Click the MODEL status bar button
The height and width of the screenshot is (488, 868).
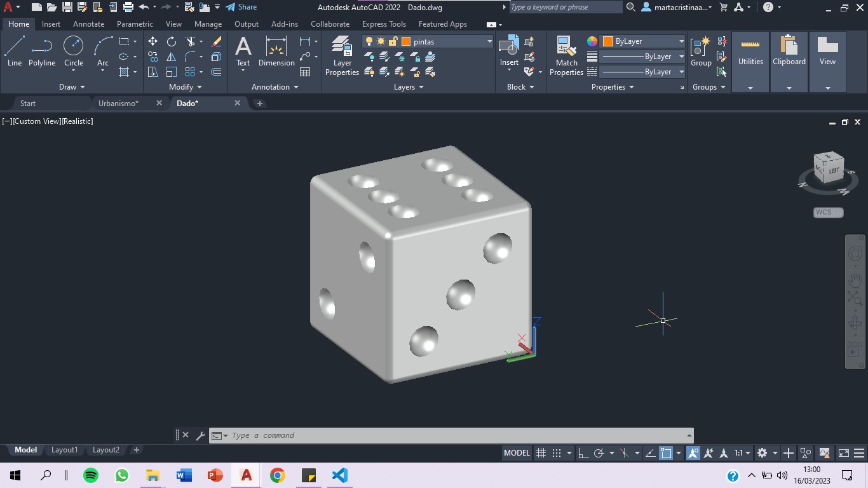click(x=517, y=453)
